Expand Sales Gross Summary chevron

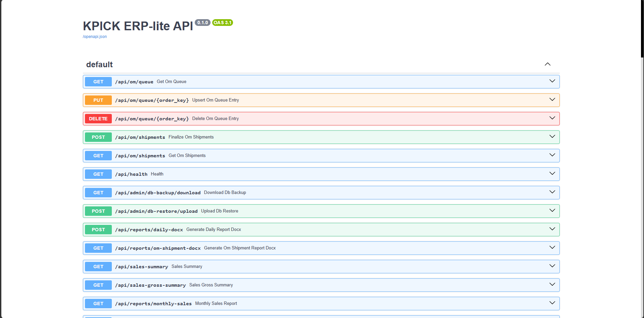[552, 284]
